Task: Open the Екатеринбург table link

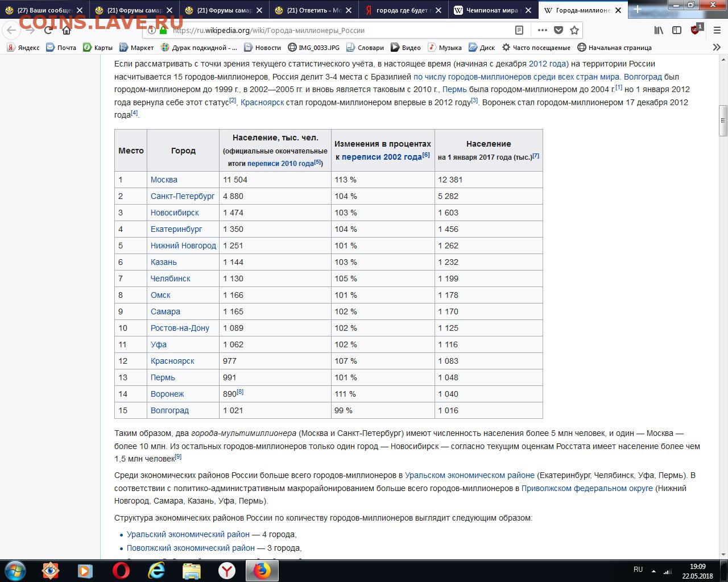Action: [176, 229]
